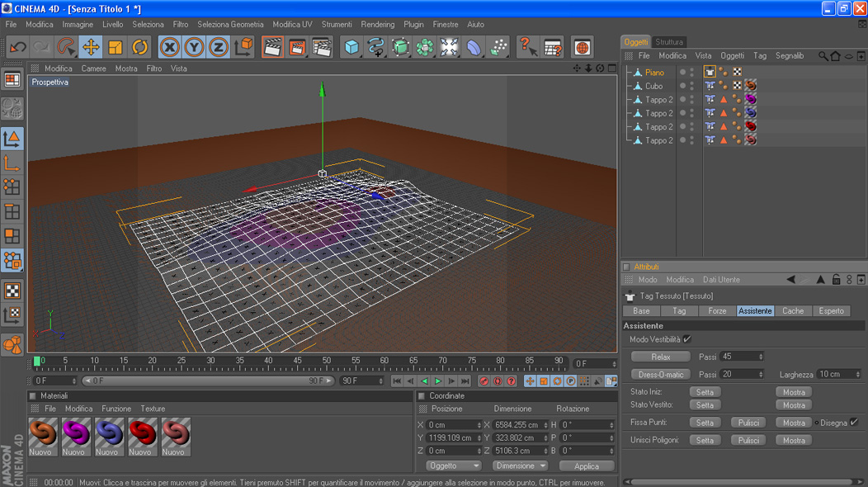Toggle the Disegna checkbox
This screenshot has height=487, width=868.
click(x=854, y=423)
